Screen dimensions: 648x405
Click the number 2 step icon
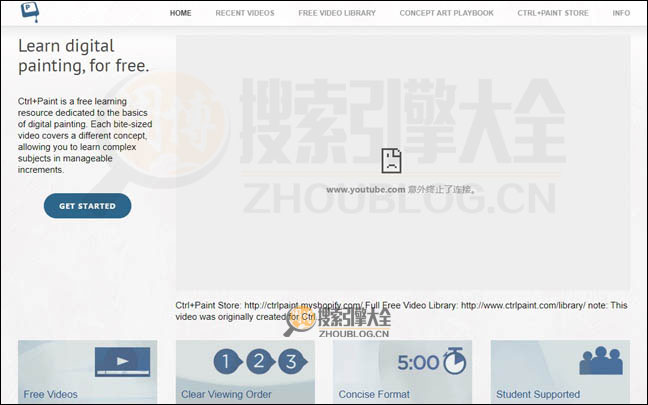260,362
